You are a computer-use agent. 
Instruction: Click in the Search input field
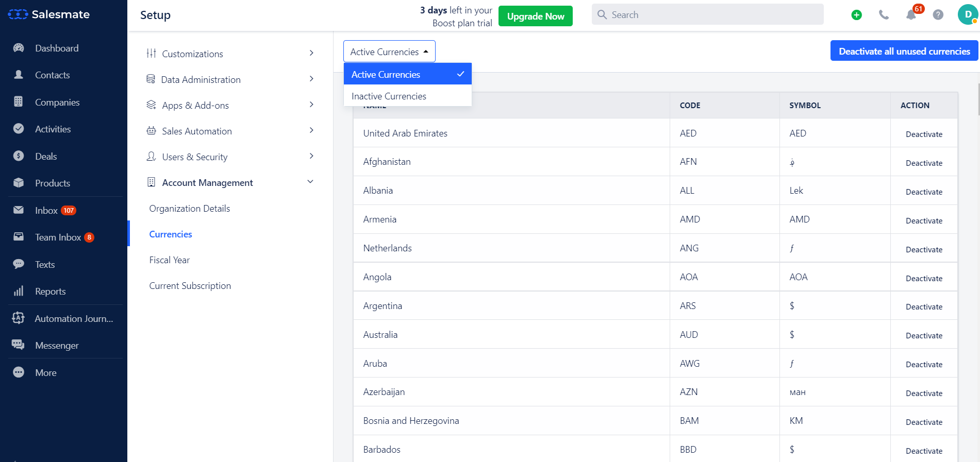[707, 14]
